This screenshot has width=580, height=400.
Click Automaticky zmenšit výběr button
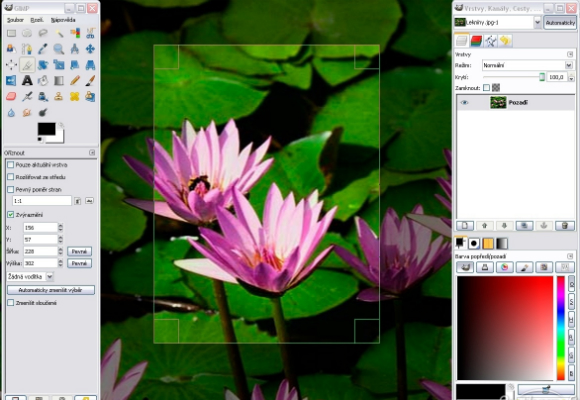(51, 290)
